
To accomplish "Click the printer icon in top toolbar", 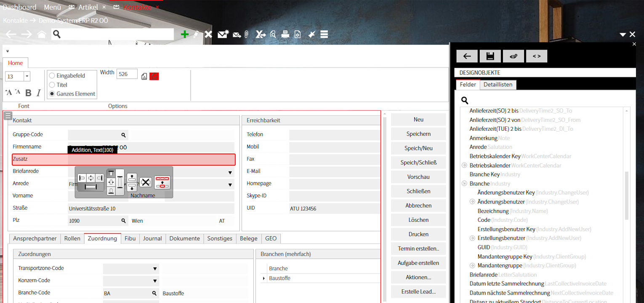I will click(x=285, y=34).
